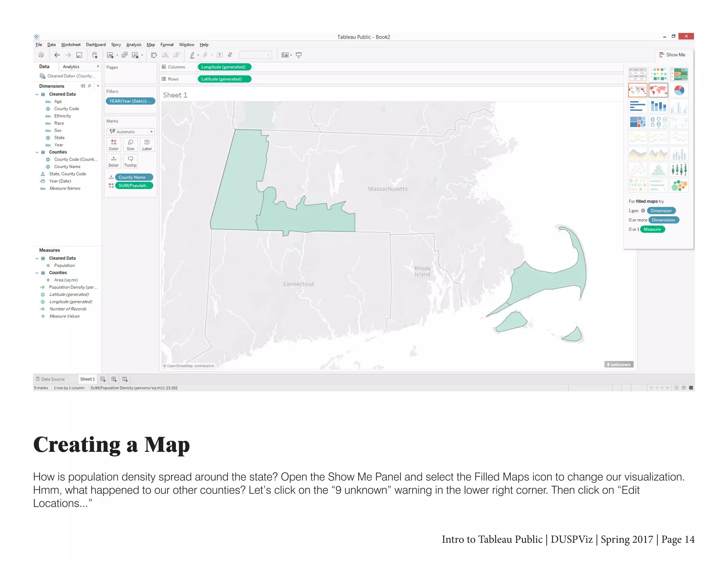Viewport: 728px width, 562px height.
Task: Click the Show/Hide Cards icon
Action: tap(285, 55)
